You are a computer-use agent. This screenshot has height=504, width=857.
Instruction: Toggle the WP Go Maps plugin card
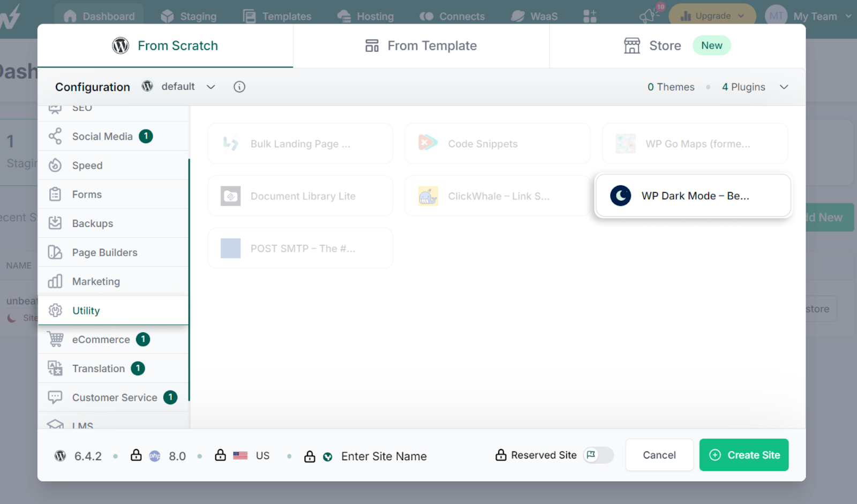[x=695, y=144]
